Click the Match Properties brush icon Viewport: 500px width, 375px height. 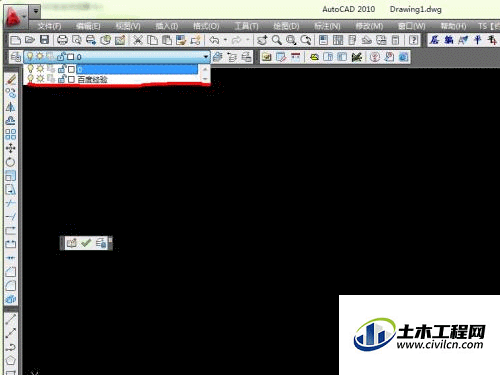(x=181, y=40)
